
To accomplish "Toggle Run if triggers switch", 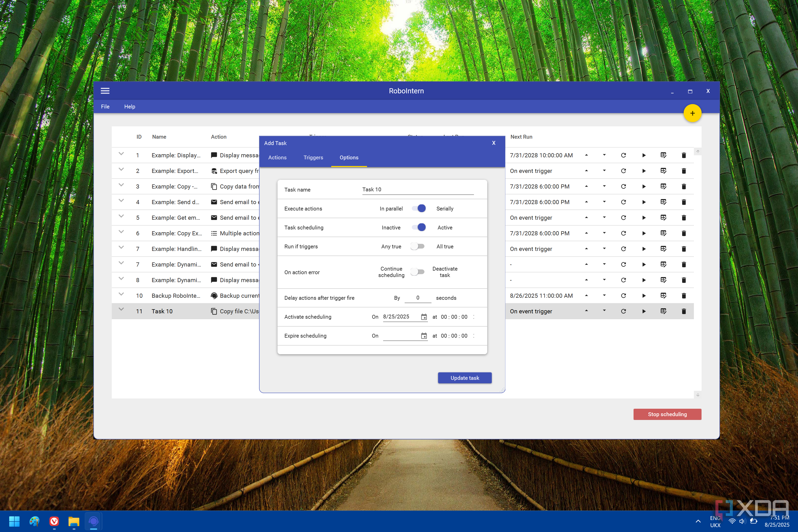I will click(417, 246).
